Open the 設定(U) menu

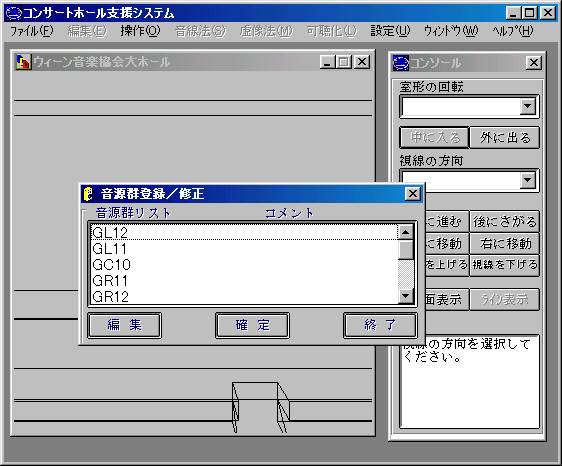click(390, 31)
